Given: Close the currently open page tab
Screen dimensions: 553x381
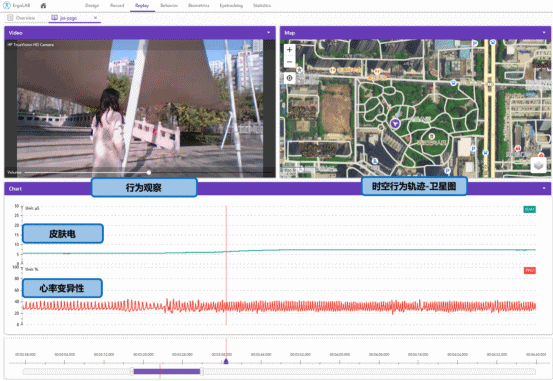Looking at the screenshot, I should [95, 18].
